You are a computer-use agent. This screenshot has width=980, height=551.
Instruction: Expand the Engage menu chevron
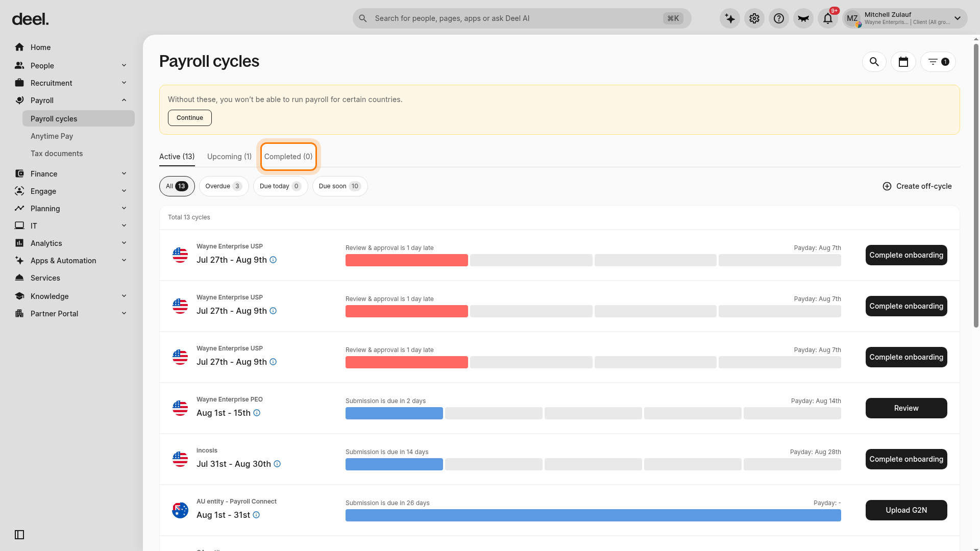point(124,191)
